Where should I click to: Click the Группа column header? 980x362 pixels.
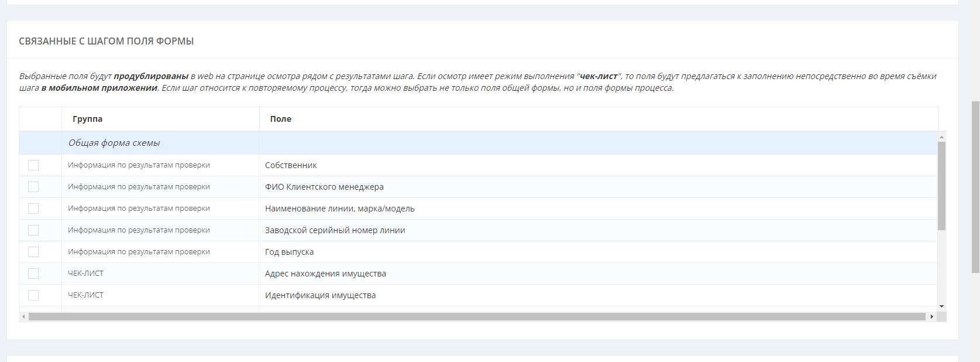[88, 119]
